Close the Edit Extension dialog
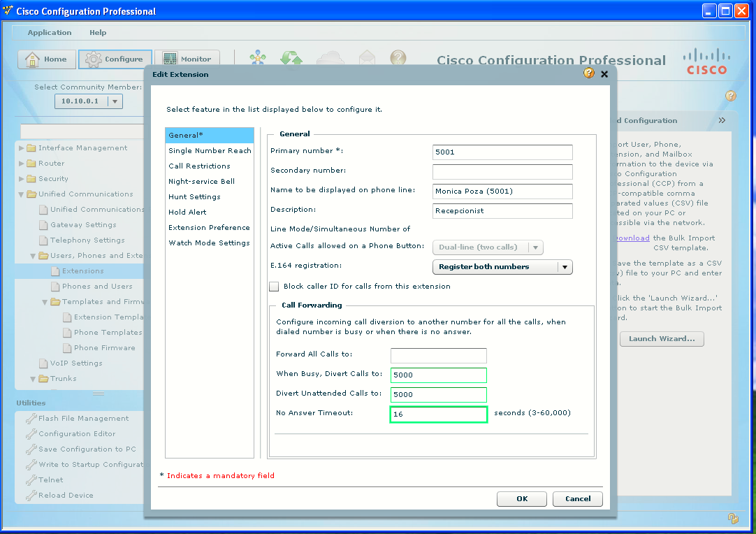This screenshot has width=756, height=534. click(x=604, y=74)
